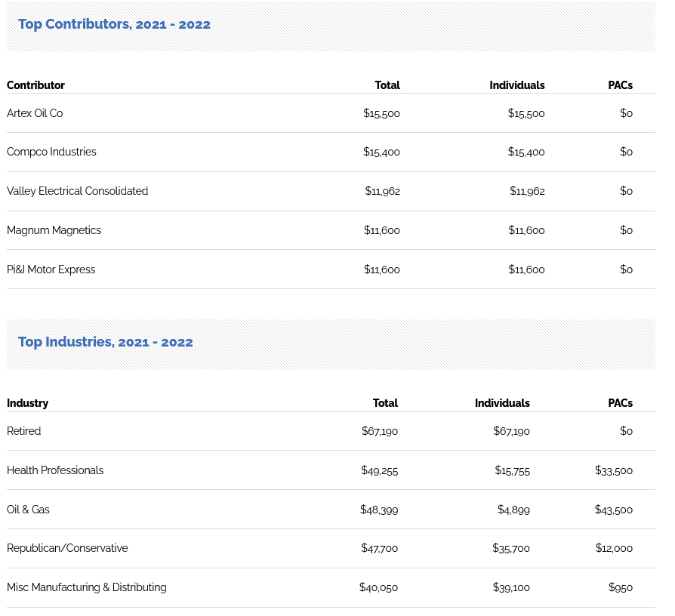
Task: Click the Total amount for Valley Electrical Consolidated
Action: tap(383, 191)
